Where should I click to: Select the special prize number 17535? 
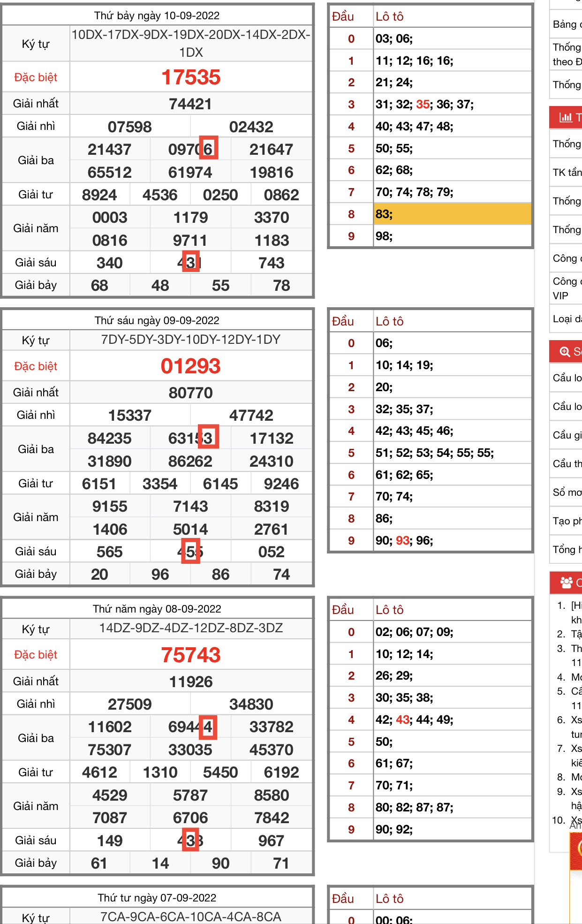191,77
